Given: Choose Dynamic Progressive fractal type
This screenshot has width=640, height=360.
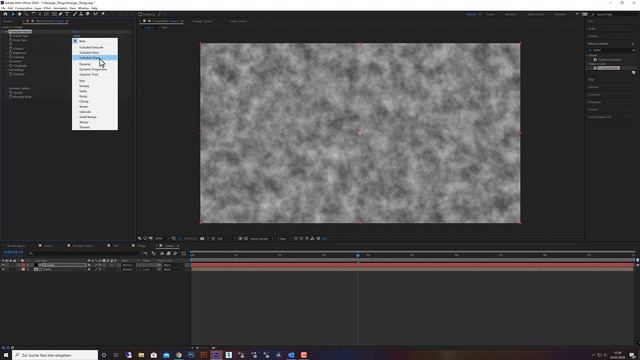Looking at the screenshot, I should click(93, 69).
